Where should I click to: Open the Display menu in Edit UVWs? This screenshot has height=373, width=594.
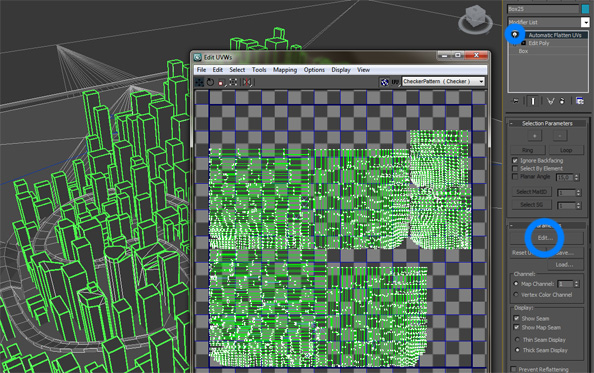341,70
